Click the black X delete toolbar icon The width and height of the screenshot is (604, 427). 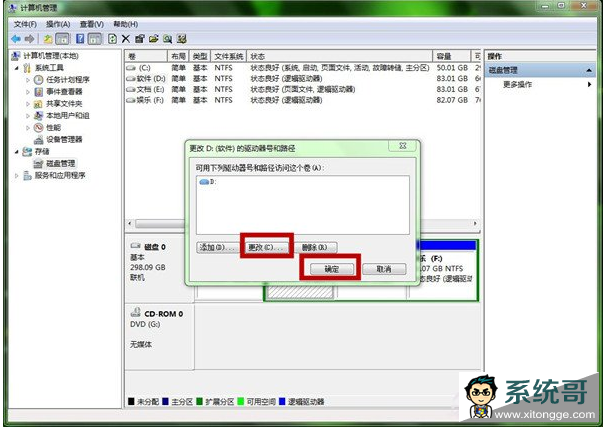(126, 39)
